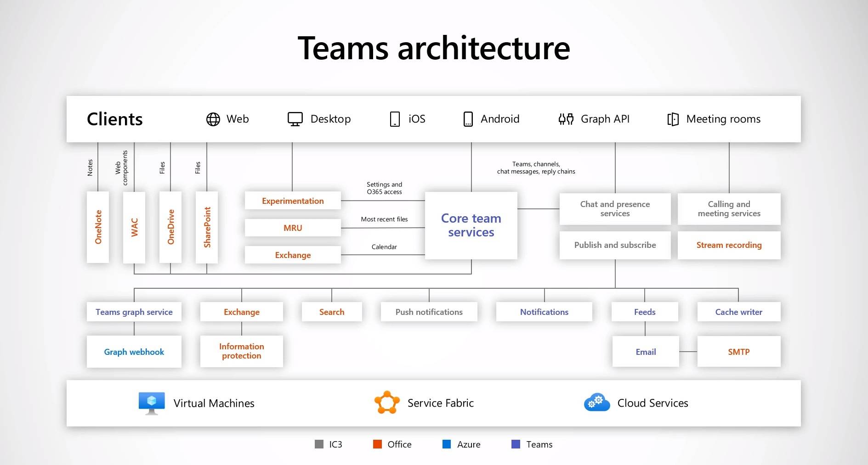Viewport: 868px width, 465px height.
Task: Select the vertical OneNote box
Action: (x=98, y=227)
